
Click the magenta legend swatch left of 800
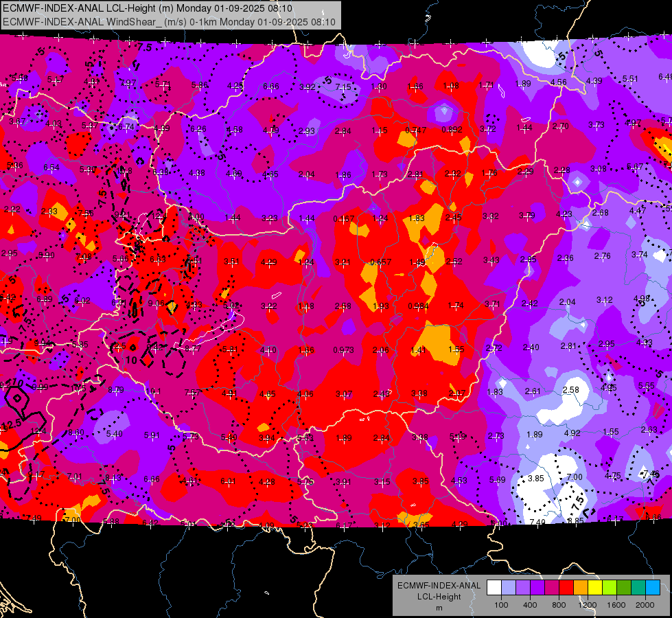552,588
